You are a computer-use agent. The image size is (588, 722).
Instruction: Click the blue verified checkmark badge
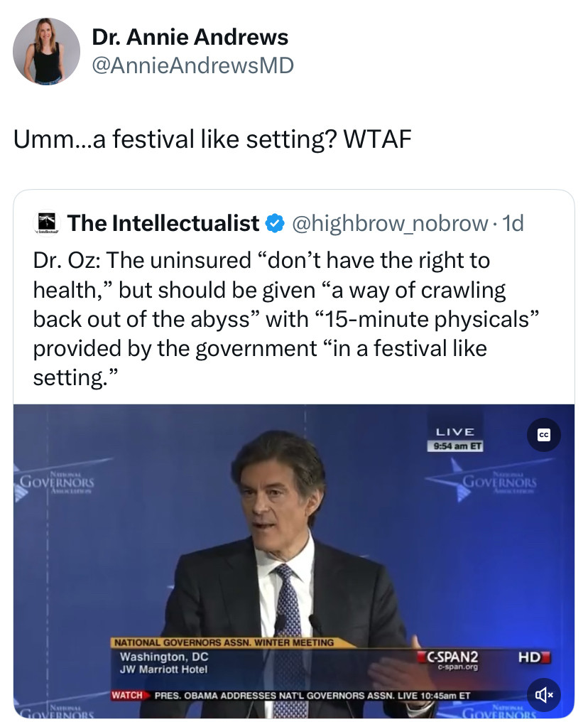pyautogui.click(x=276, y=223)
